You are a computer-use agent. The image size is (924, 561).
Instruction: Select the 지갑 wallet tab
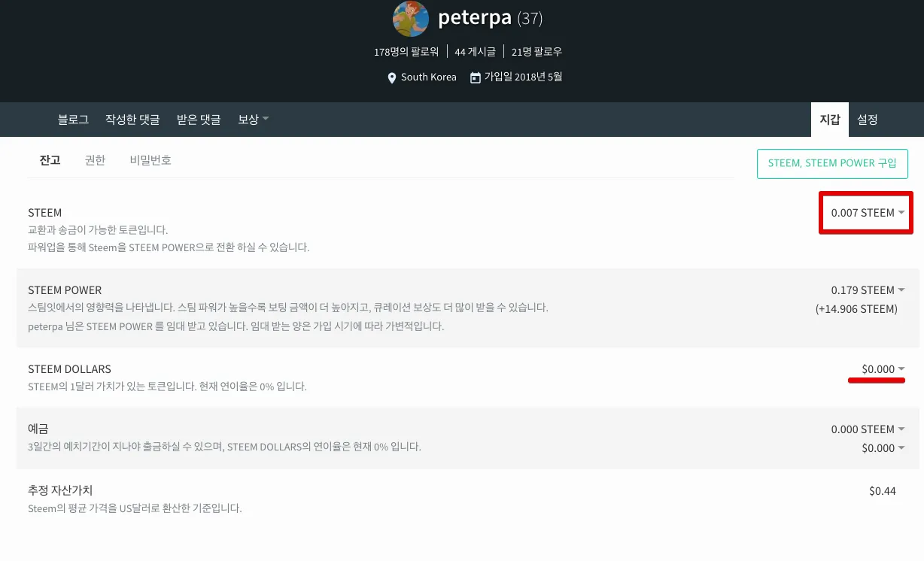(829, 120)
